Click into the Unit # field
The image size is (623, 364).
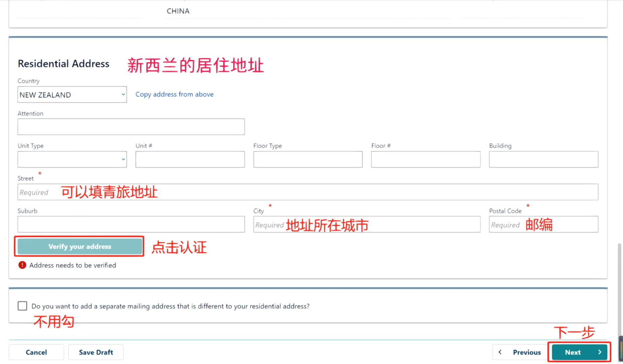(x=190, y=159)
